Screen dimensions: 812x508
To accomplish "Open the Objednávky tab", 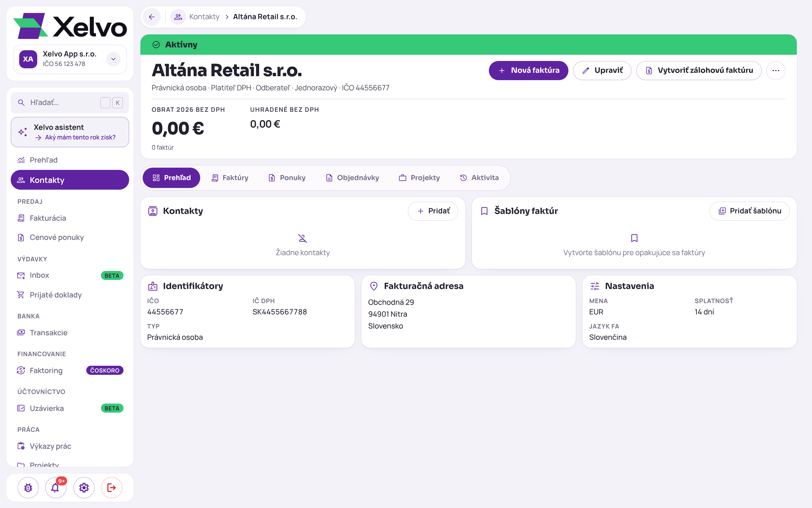I will coord(352,178).
